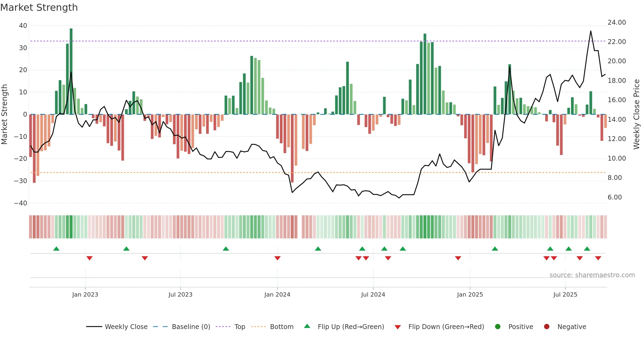644x362 pixels.
Task: Click the vertical Market Strength axis title
Action: 5,114
